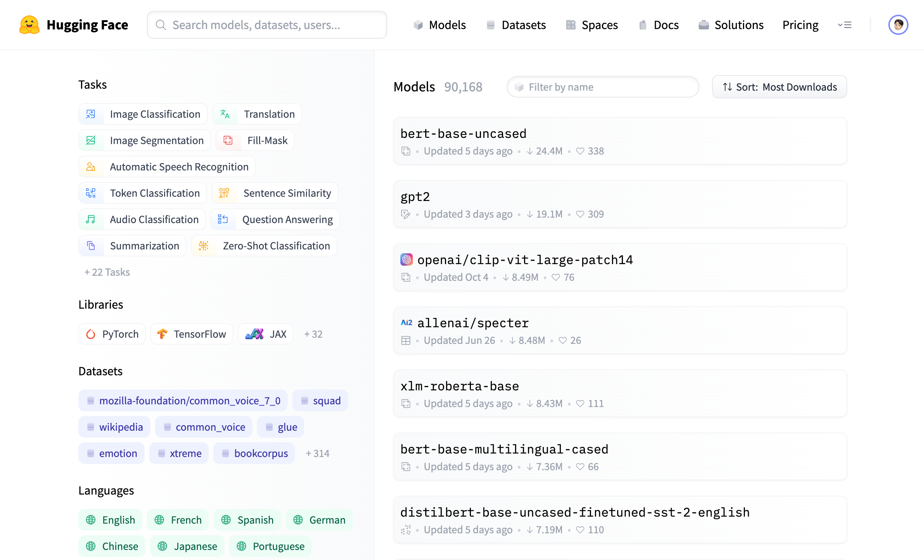The height and width of the screenshot is (560, 924).
Task: Click distilbert text classification task icon
Action: click(x=406, y=530)
